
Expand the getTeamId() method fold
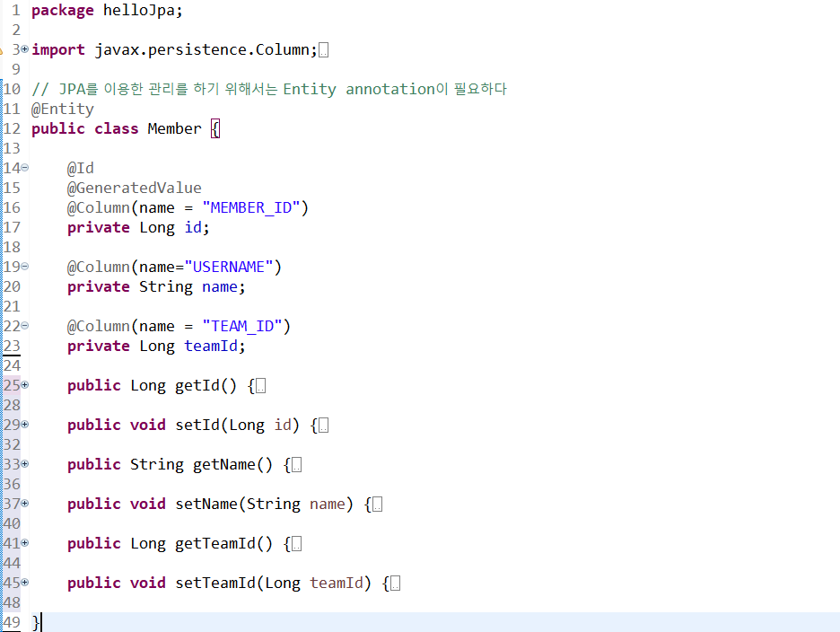click(x=24, y=543)
